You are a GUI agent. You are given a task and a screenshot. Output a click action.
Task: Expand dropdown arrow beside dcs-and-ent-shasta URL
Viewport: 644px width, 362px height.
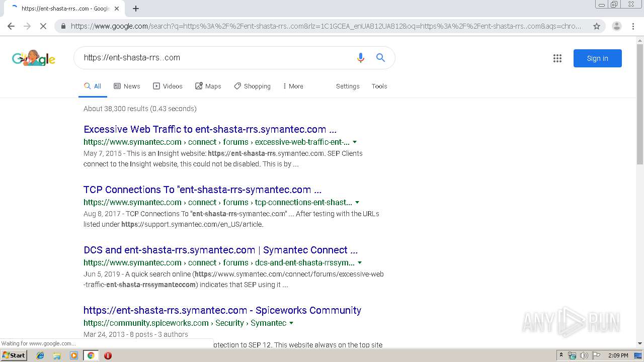(360, 263)
